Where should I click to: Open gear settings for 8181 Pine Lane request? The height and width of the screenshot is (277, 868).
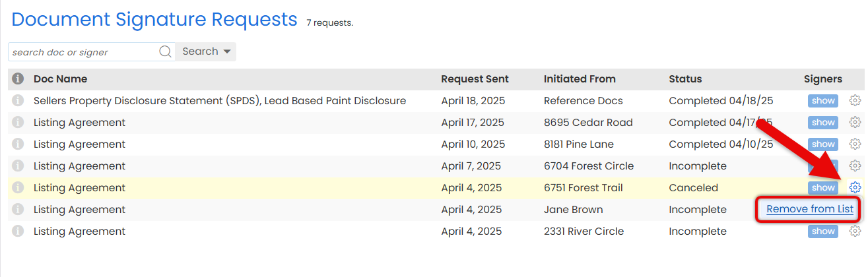855,144
